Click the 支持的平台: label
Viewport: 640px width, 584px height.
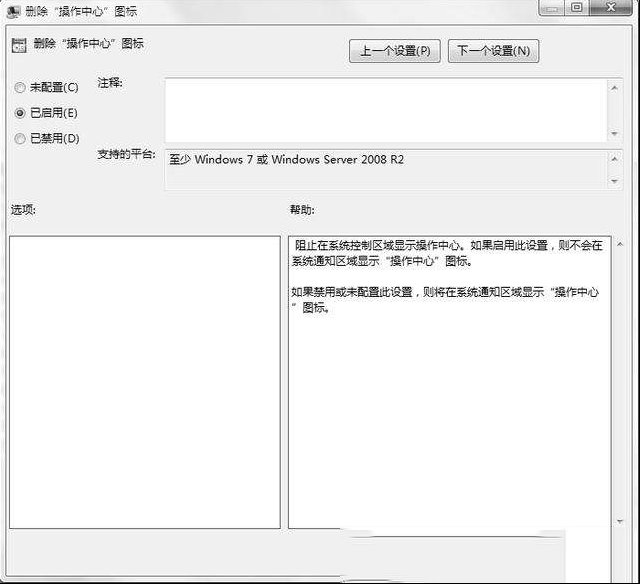click(x=127, y=154)
